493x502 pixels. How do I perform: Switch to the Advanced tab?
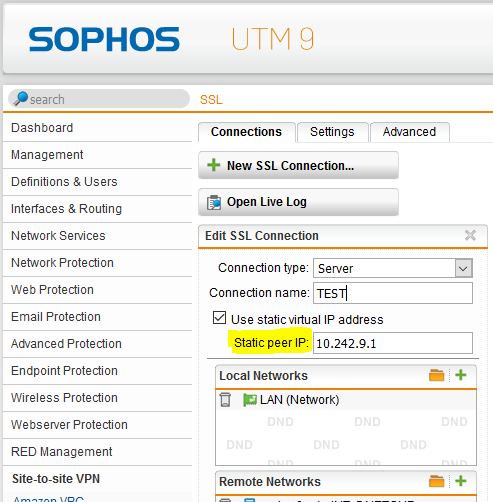409,132
